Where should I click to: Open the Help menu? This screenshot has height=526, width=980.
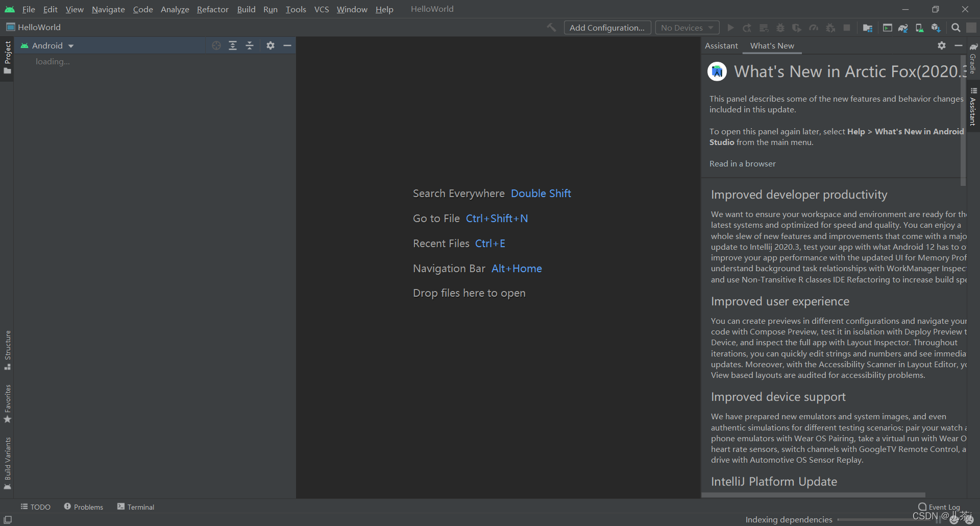[x=384, y=9]
